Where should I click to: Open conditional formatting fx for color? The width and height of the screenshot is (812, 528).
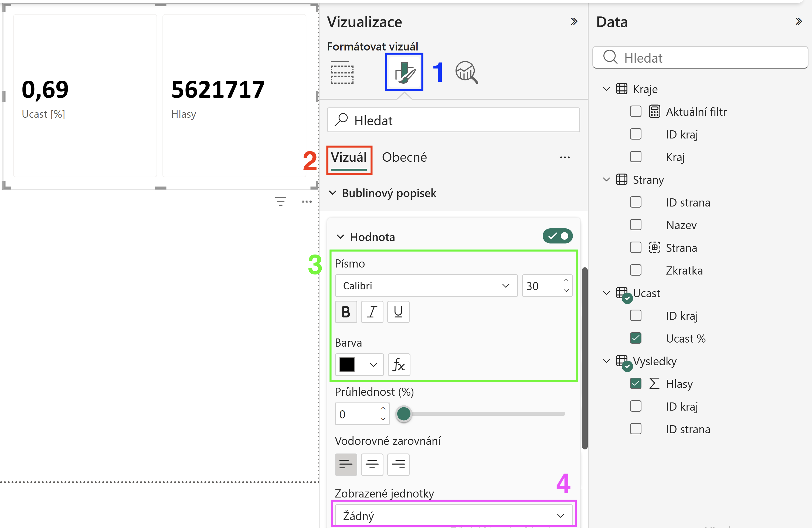(x=399, y=365)
